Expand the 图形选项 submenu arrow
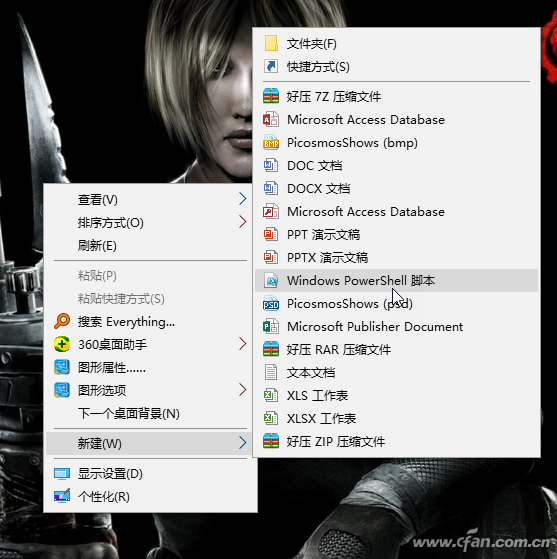The image size is (557, 559). pos(242,390)
